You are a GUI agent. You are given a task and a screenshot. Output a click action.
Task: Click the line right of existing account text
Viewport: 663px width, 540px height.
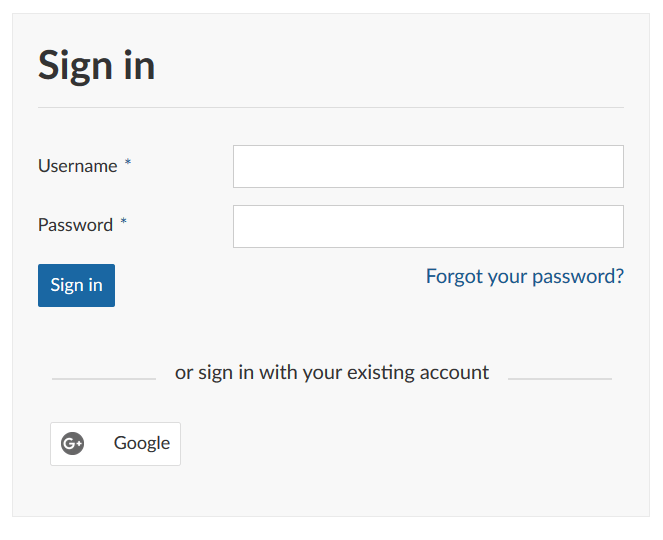point(559,379)
